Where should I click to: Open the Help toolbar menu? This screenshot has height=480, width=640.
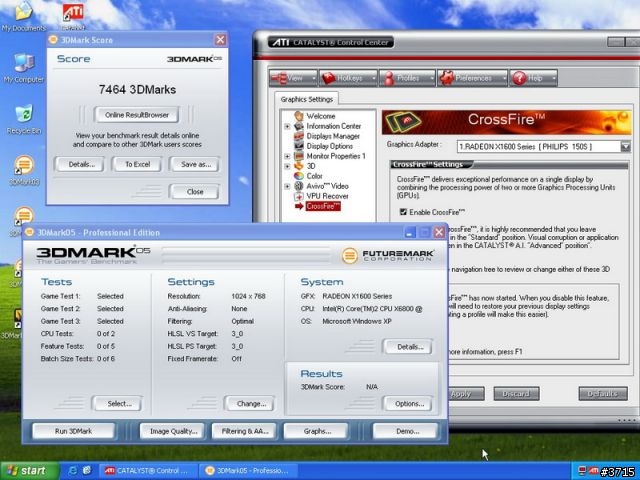(x=533, y=78)
